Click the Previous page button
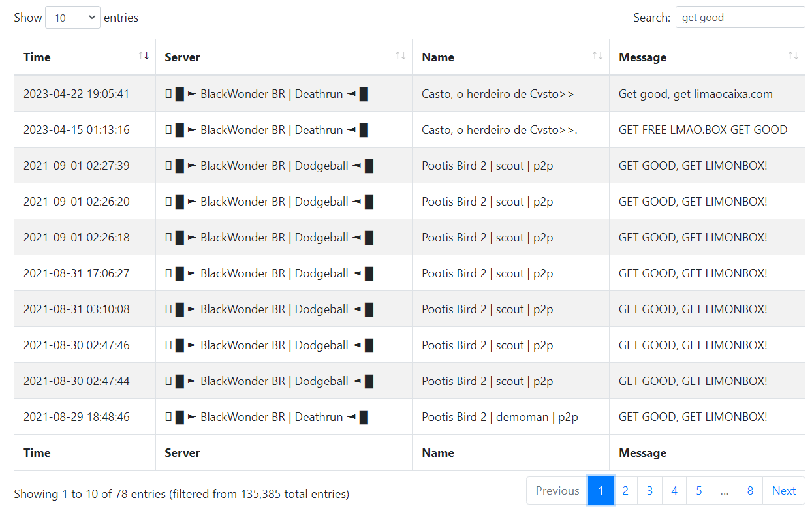 557,491
